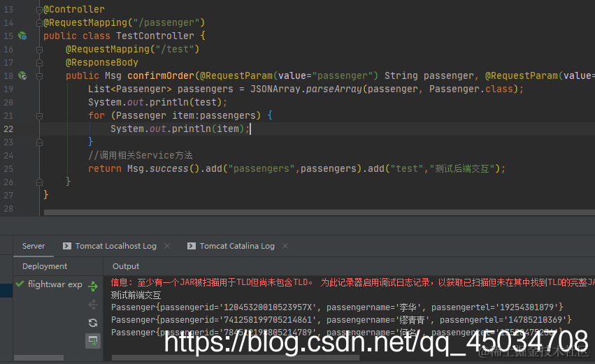The image size is (595, 364).
Task: Click the fold end marker at line 26
Action: click(x=39, y=182)
